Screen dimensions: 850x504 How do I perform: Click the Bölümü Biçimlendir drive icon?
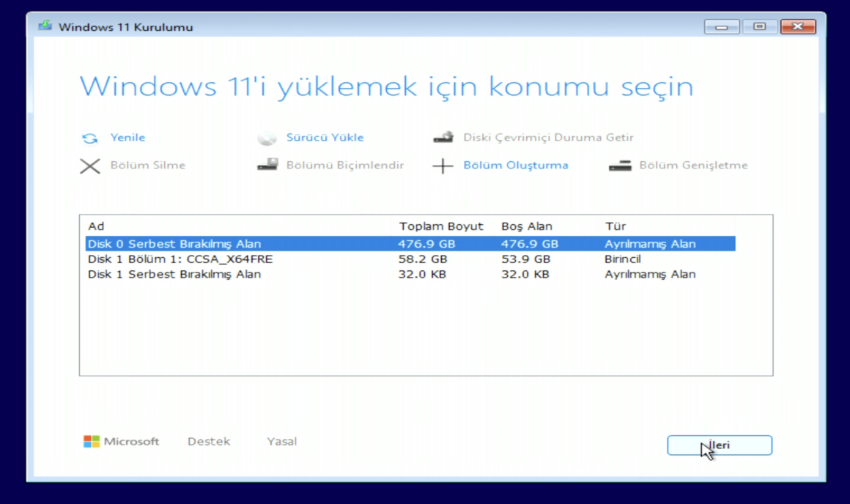pyautogui.click(x=267, y=164)
